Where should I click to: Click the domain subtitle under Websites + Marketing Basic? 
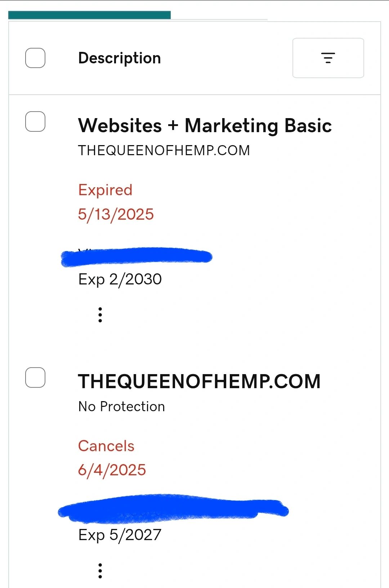(x=164, y=151)
